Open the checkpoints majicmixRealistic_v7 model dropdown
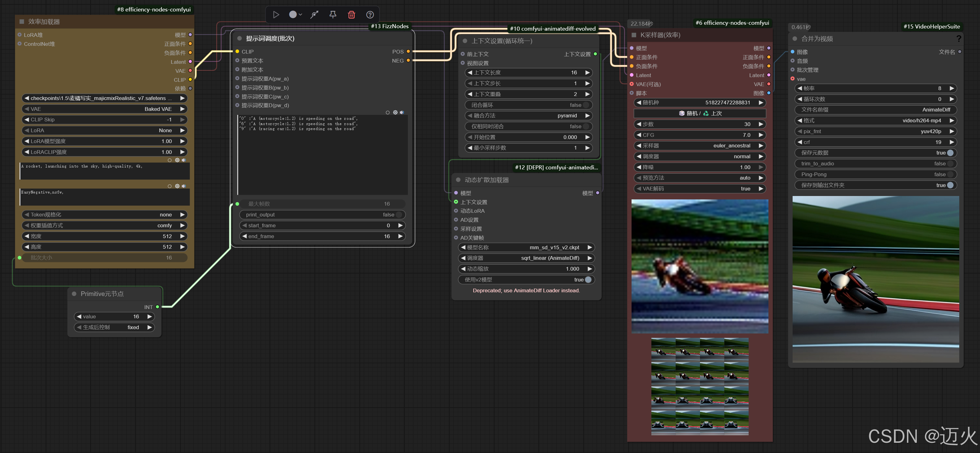 (x=105, y=98)
